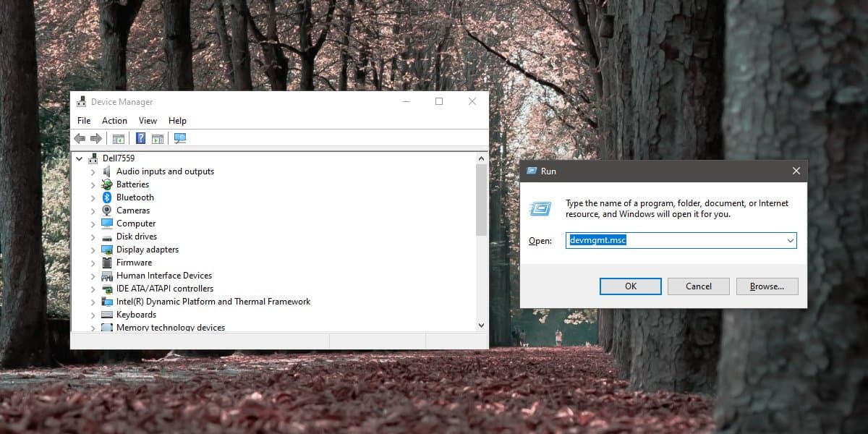Click the webcam icon beside Cameras

107,210
